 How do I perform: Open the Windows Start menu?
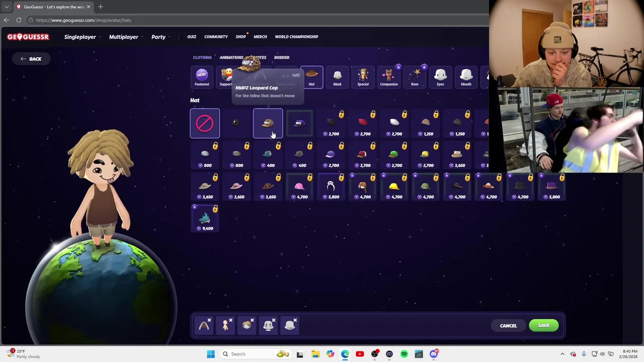[x=211, y=354]
